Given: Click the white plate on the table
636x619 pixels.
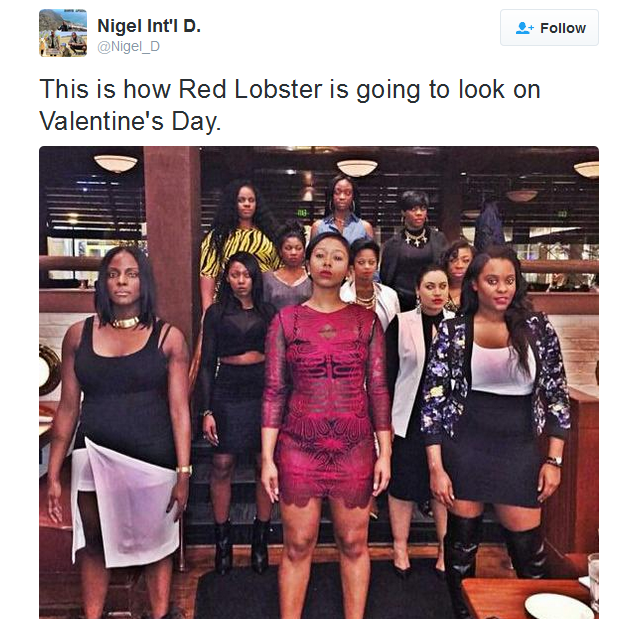Looking at the screenshot, I should click(558, 606).
